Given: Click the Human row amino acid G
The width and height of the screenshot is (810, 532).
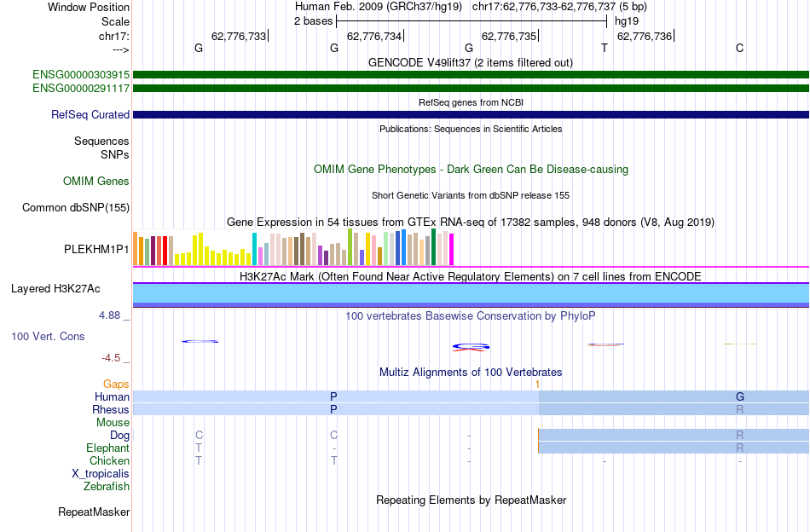Looking at the screenshot, I should click(740, 396).
